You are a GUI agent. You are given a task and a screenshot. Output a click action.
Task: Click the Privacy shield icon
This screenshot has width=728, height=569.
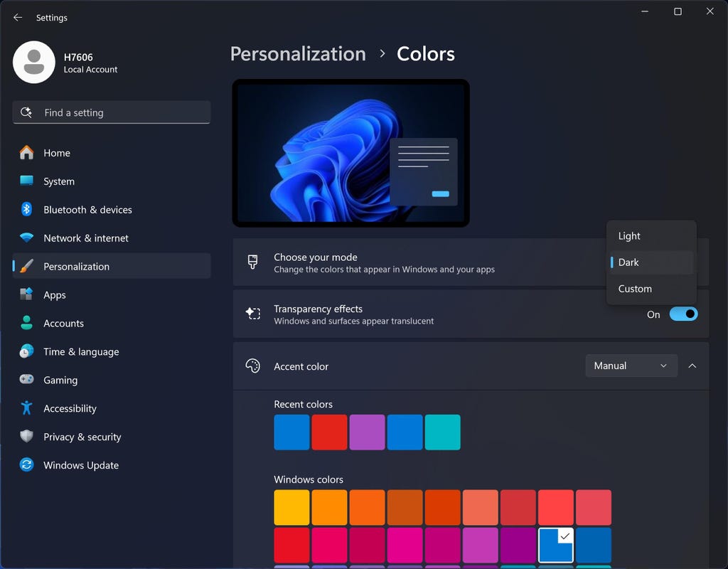(26, 436)
